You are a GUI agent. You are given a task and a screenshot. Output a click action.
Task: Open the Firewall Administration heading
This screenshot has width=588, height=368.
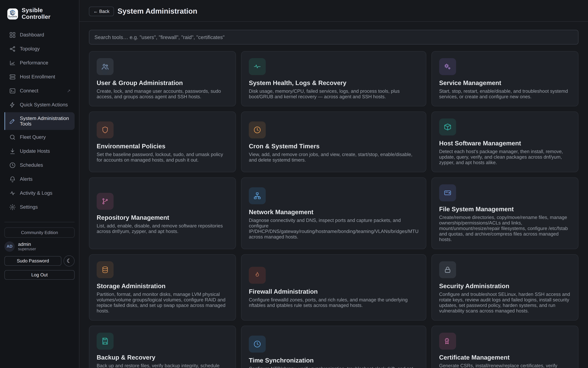(x=283, y=292)
